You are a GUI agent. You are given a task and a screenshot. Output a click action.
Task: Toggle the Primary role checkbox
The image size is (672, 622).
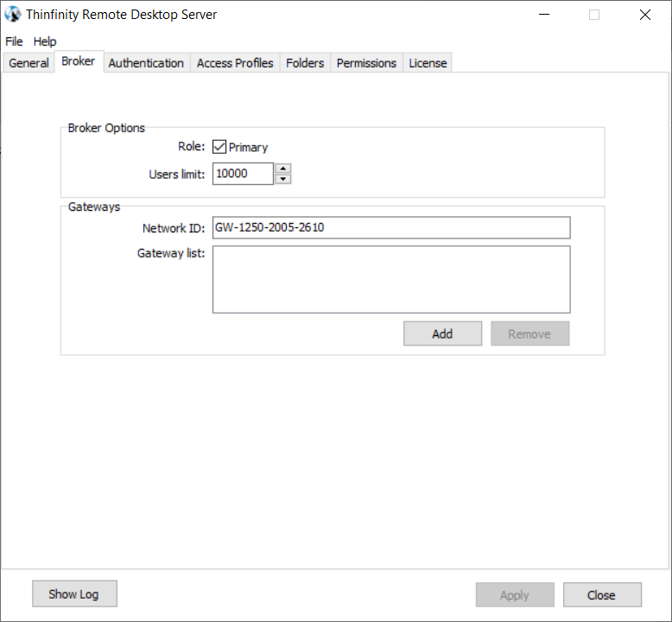pyautogui.click(x=219, y=147)
